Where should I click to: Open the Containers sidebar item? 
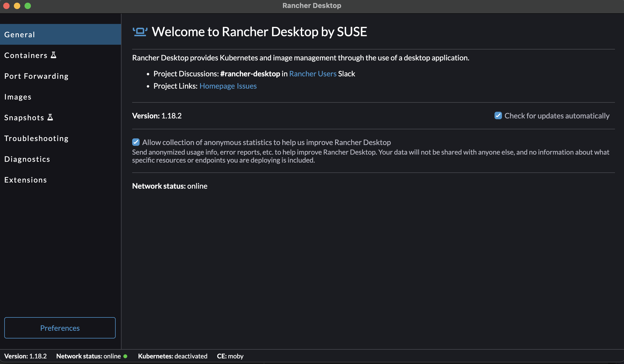click(26, 55)
